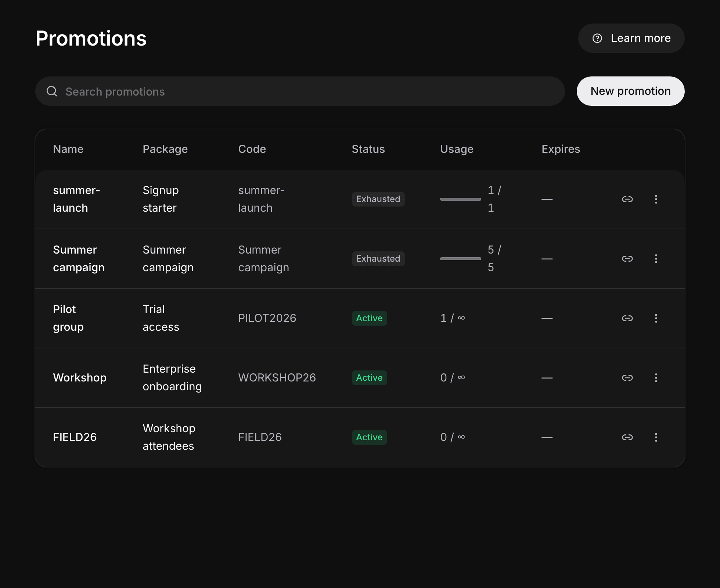Create a New promotion
This screenshot has height=588, width=720.
pyautogui.click(x=630, y=91)
